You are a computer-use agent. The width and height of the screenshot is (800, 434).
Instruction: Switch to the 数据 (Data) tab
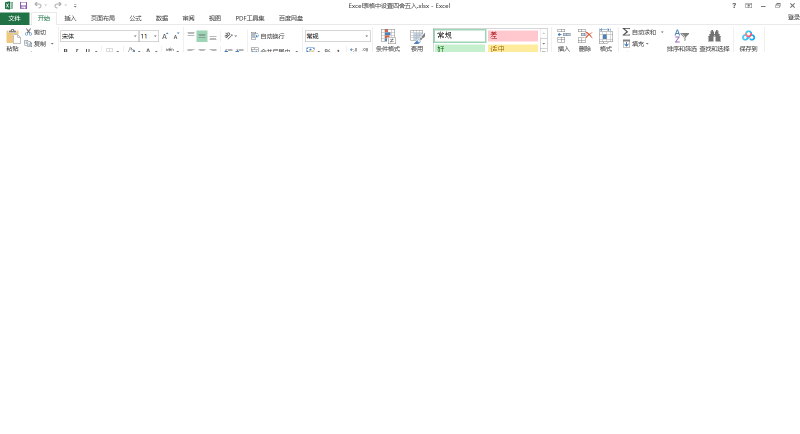point(162,18)
